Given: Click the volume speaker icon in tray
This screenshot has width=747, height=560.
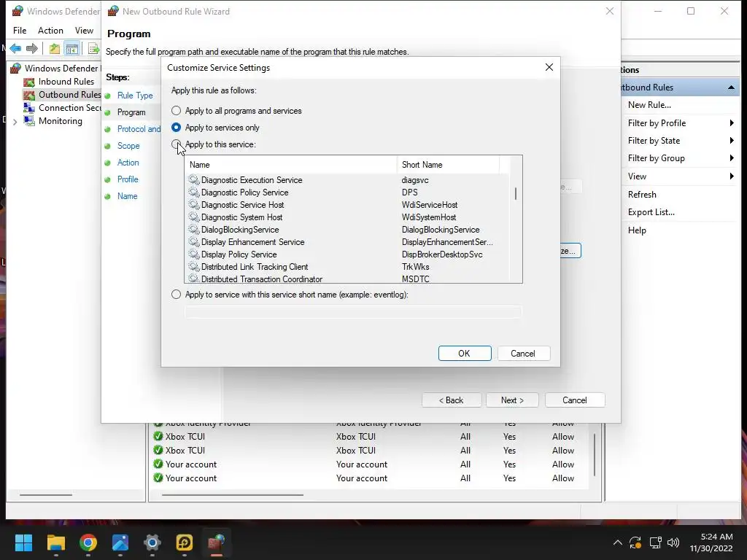Looking at the screenshot, I should point(673,542).
